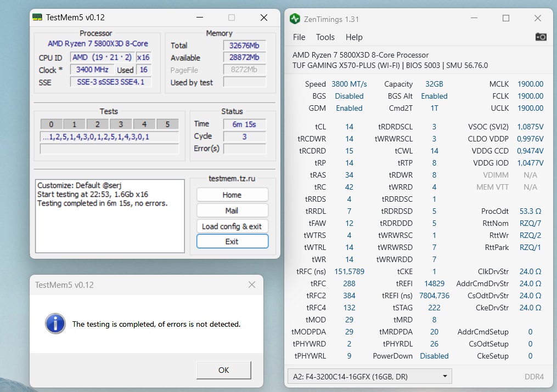
Task: Click the PageFile field showing 8272Mb
Action: pyautogui.click(x=244, y=70)
